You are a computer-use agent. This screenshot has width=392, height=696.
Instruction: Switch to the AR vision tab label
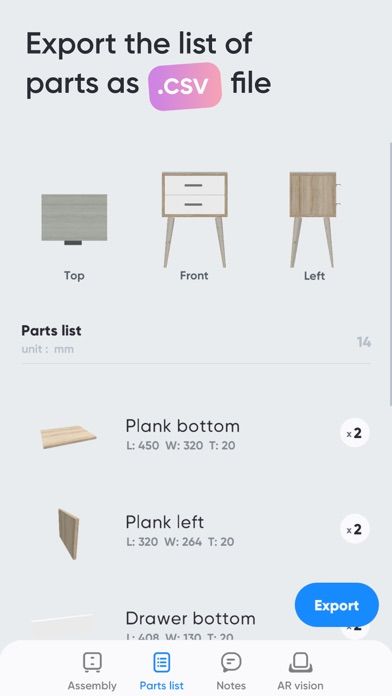[x=301, y=685]
